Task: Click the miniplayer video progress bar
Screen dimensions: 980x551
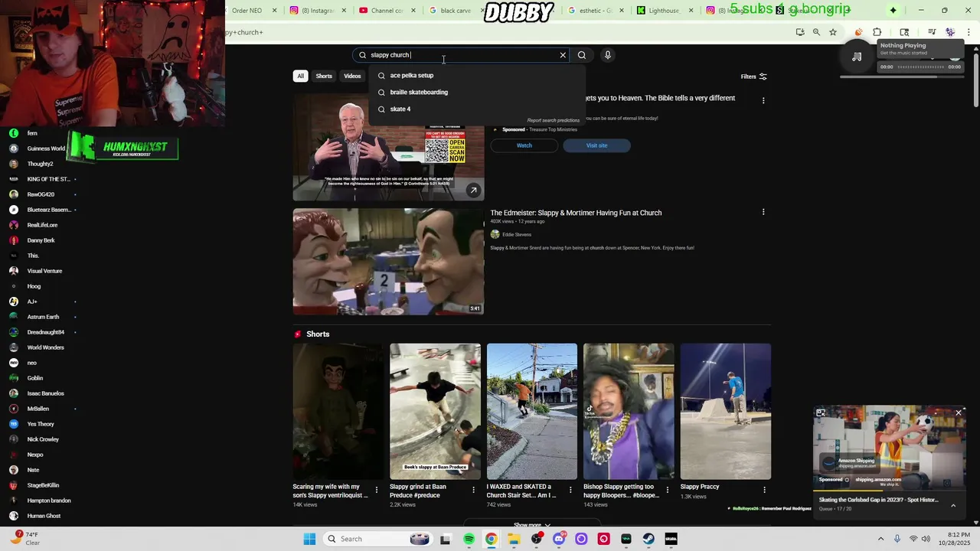Action: (888, 491)
